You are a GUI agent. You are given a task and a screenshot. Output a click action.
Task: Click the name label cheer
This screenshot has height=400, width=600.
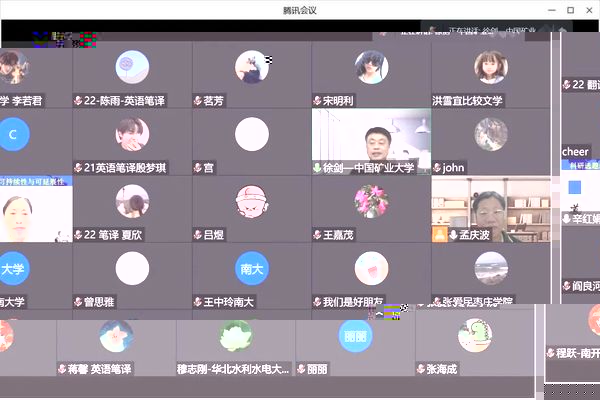coord(575,152)
